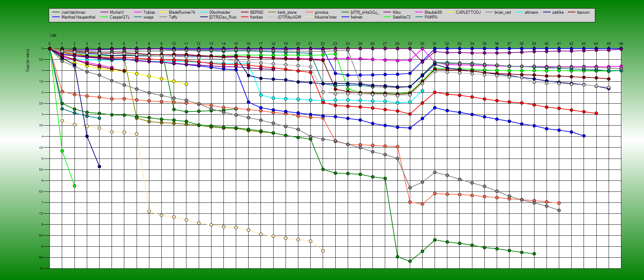Click altmann legend label
Viewport: 644px width, 280px height.
531,12
